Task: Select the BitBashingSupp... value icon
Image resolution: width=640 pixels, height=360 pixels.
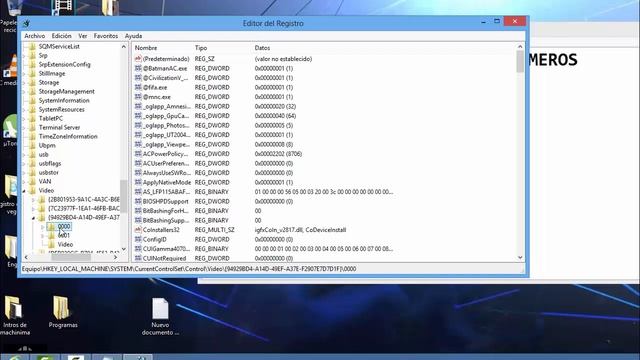Action: 138,220
